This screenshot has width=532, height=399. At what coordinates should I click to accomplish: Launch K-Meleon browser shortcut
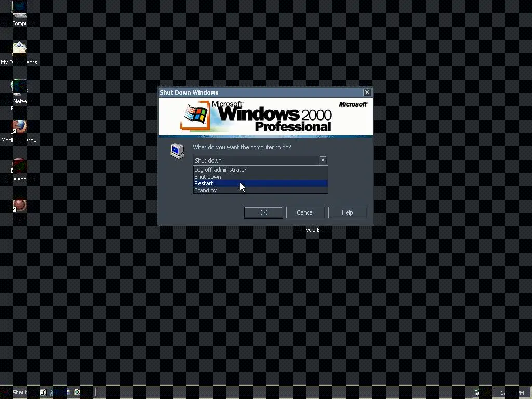pyautogui.click(x=19, y=170)
